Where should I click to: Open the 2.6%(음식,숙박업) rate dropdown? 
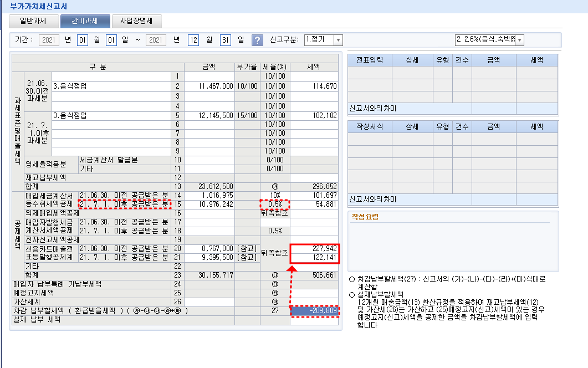519,40
